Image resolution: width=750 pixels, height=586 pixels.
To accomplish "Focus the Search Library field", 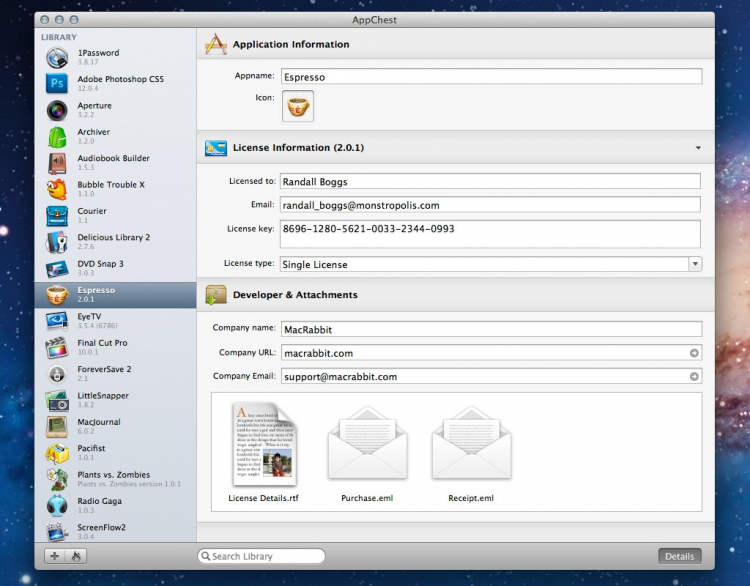I will [261, 556].
